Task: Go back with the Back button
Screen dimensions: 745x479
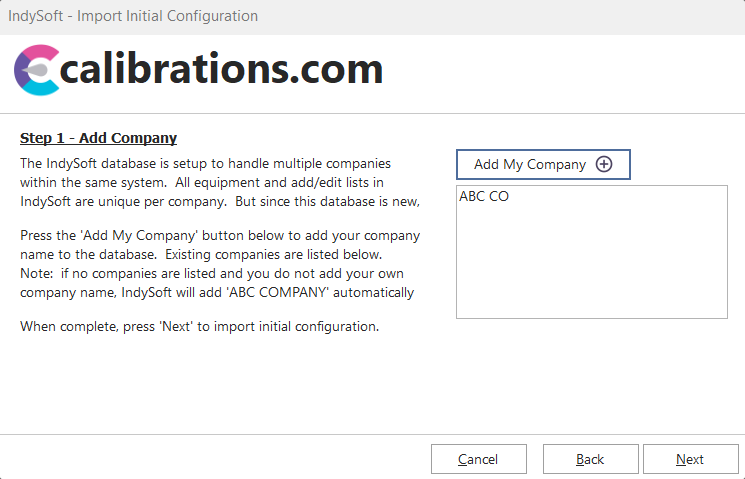Action: [x=590, y=459]
